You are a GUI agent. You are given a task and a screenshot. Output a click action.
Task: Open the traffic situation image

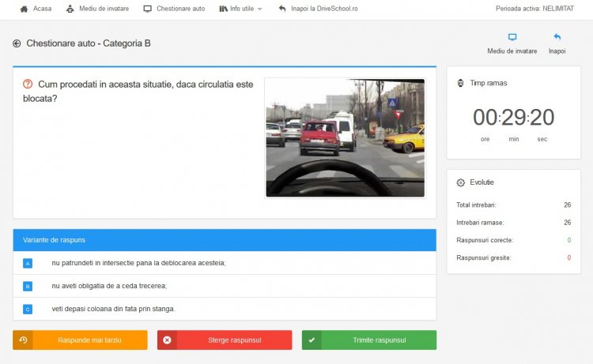tap(346, 138)
